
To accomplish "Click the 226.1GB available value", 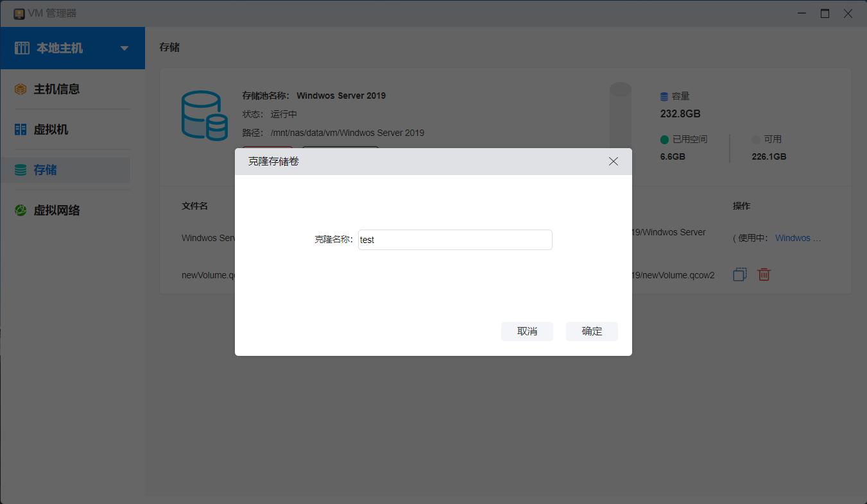I will click(x=769, y=156).
